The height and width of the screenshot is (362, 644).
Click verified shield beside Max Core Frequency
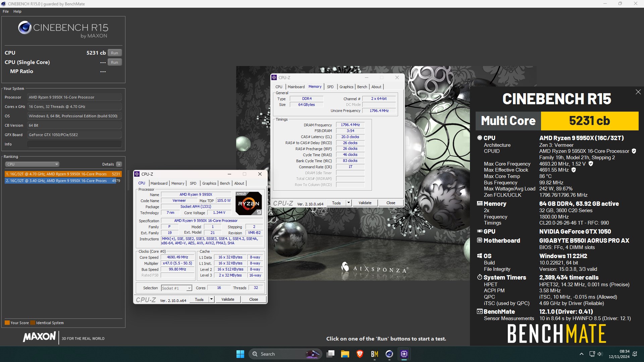pyautogui.click(x=591, y=164)
